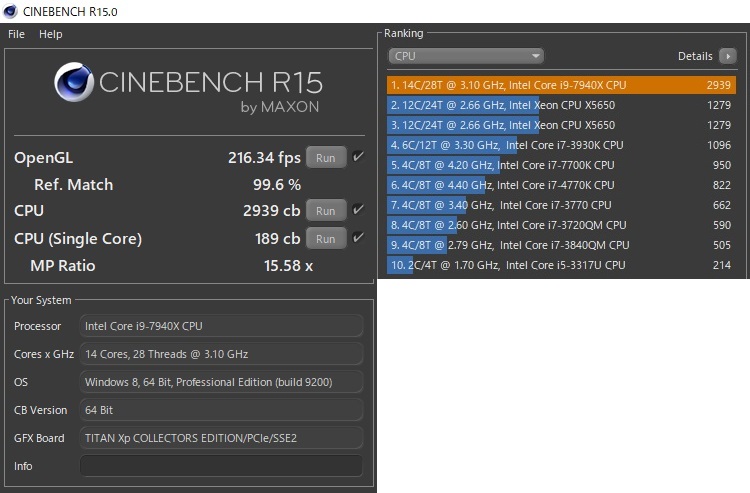
Task: Open the Help menu
Action: (51, 34)
